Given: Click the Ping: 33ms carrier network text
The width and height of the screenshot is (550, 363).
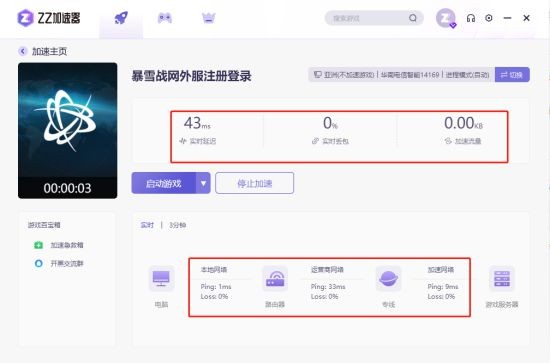Looking at the screenshot, I should click(x=328, y=287).
